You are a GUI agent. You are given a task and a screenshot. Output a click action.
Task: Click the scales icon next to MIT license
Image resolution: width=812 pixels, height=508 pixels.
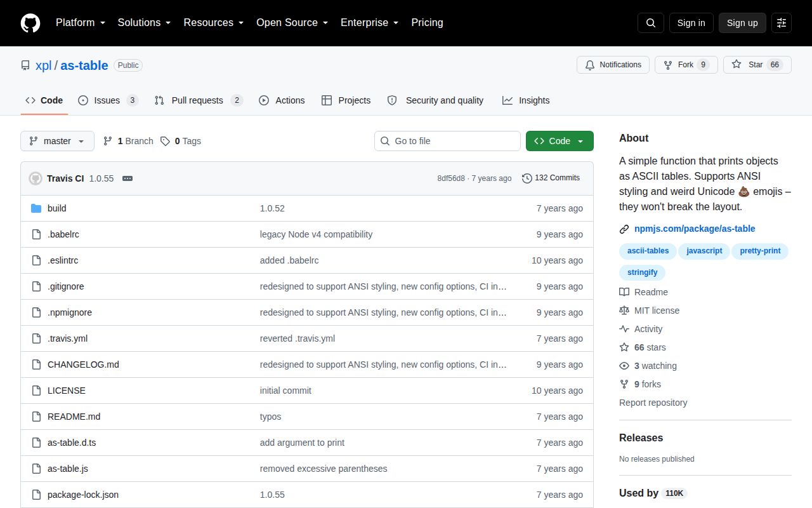624,311
